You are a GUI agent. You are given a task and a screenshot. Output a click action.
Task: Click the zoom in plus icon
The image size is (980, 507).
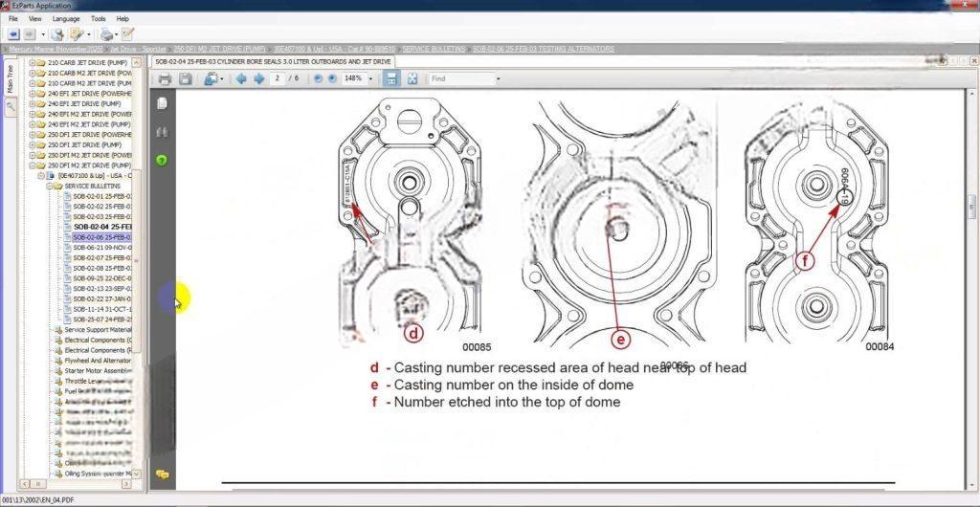coord(333,78)
